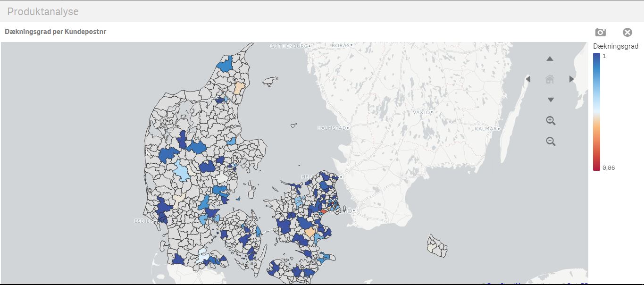Screen dimensions: 644x285
Task: Click the Dækningsgrad legend title
Action: [x=615, y=46]
